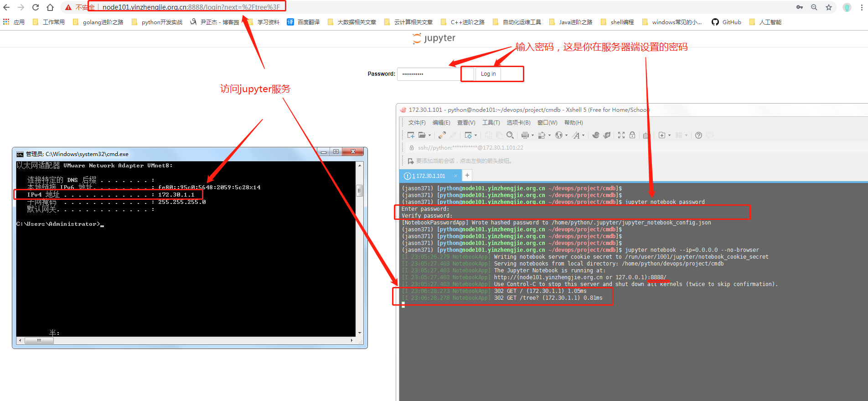868x401 pixels.
Task: Click the add current session arrow icon
Action: (411, 161)
